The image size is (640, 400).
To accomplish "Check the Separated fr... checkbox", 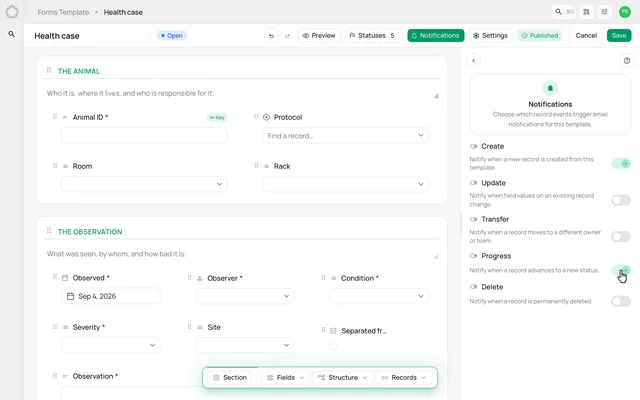I will (x=333, y=346).
